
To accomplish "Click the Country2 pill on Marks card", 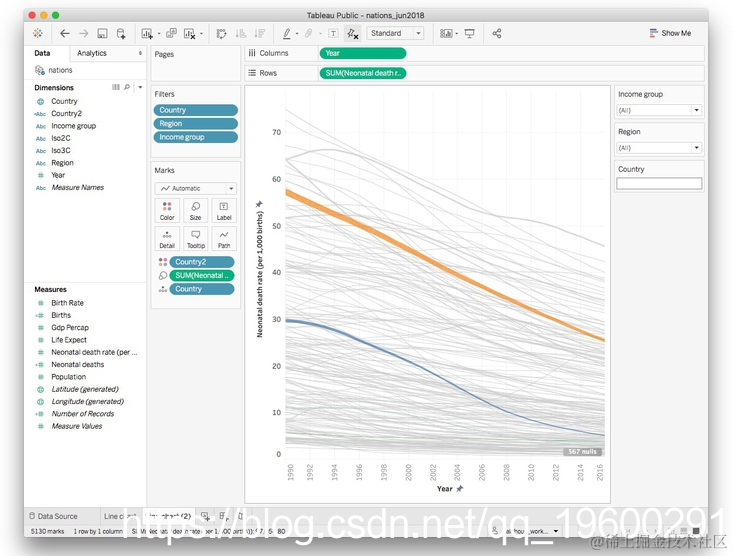I will click(x=201, y=262).
